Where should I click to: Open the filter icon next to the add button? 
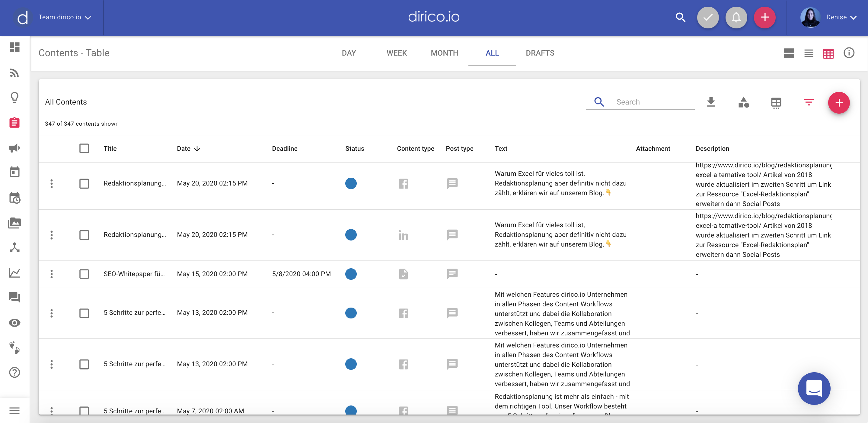coord(809,102)
